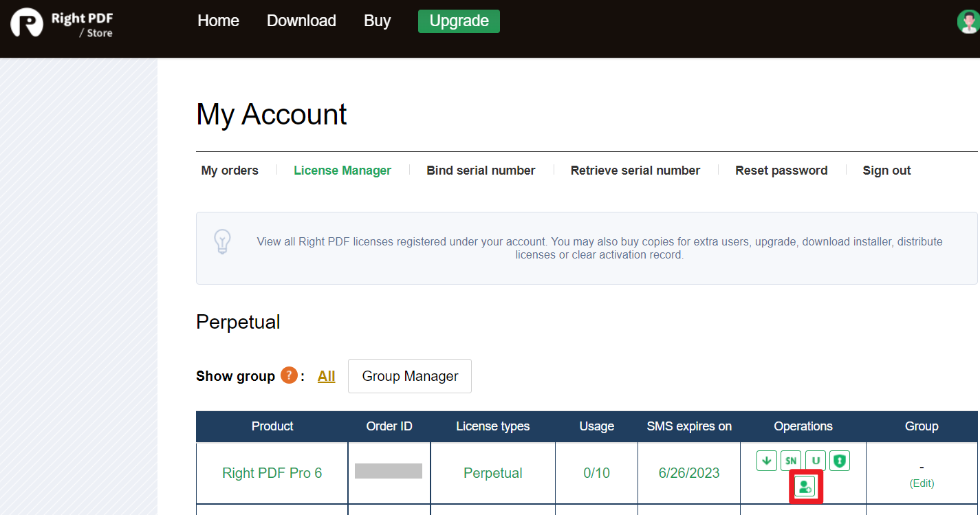Click the (Edit) group link

(x=922, y=483)
